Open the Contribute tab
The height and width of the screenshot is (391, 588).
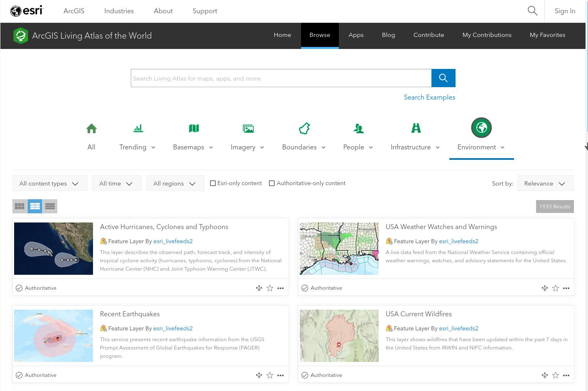click(x=429, y=35)
